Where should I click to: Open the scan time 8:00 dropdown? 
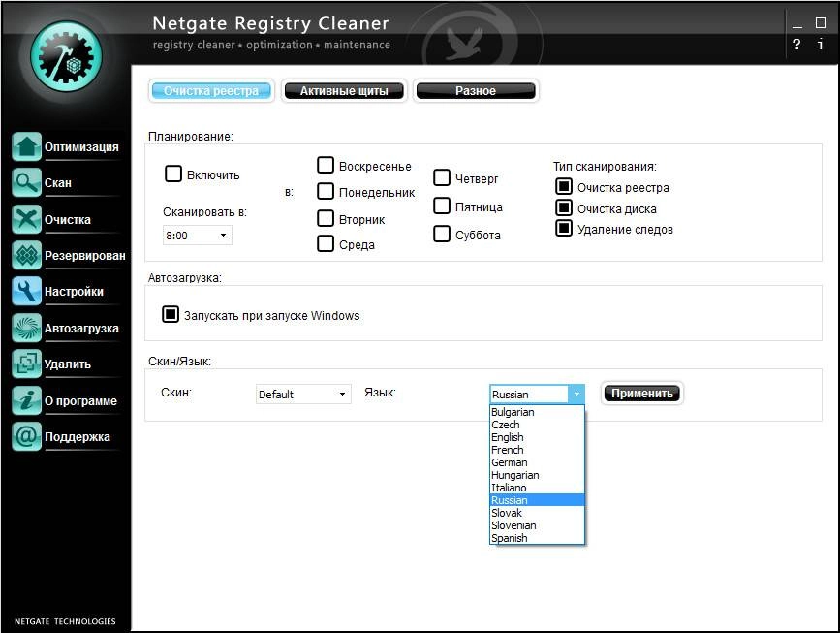197,236
